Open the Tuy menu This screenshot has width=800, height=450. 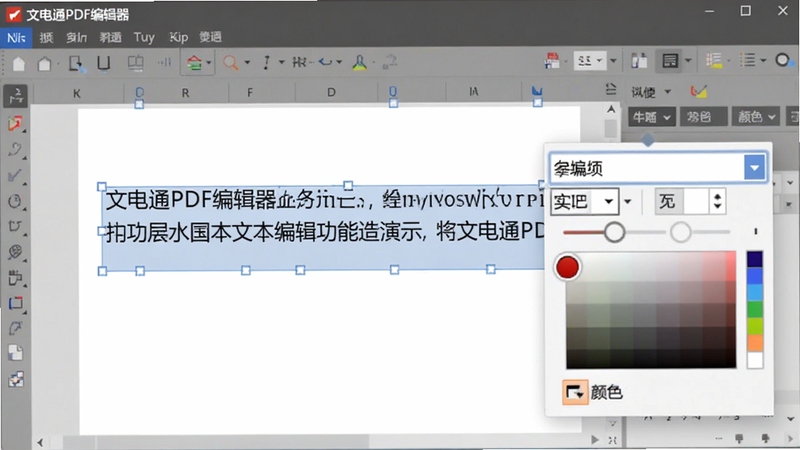[x=144, y=37]
